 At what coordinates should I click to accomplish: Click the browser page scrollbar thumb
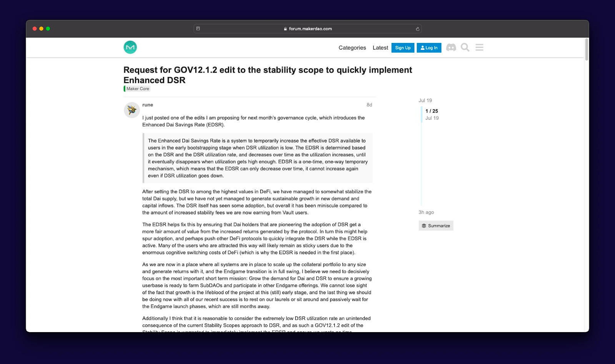click(587, 49)
